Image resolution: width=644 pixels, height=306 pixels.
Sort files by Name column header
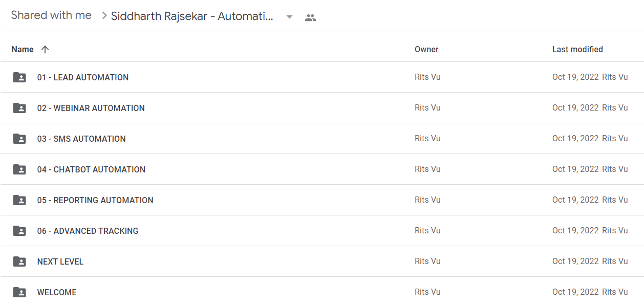click(23, 50)
